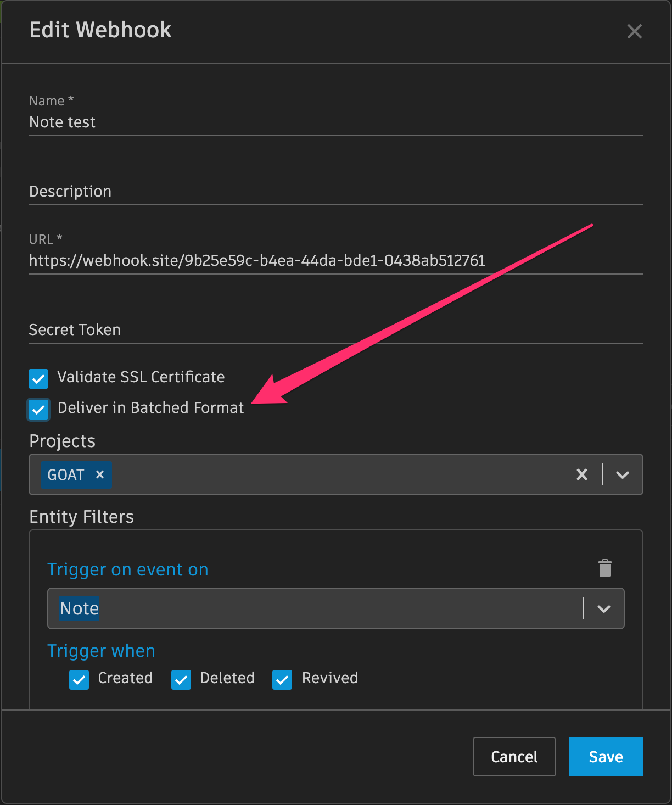Open the Note entity type dropdown
Image resolution: width=672 pixels, height=805 pixels.
coord(604,608)
